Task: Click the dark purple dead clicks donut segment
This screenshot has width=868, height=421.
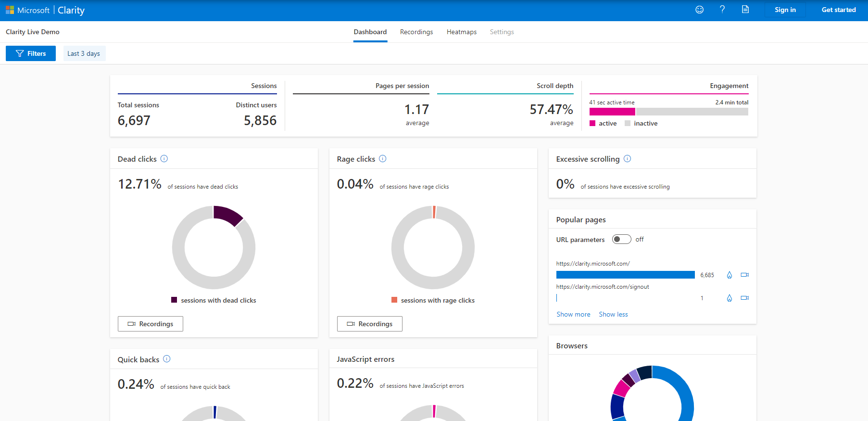Action: coord(228,215)
